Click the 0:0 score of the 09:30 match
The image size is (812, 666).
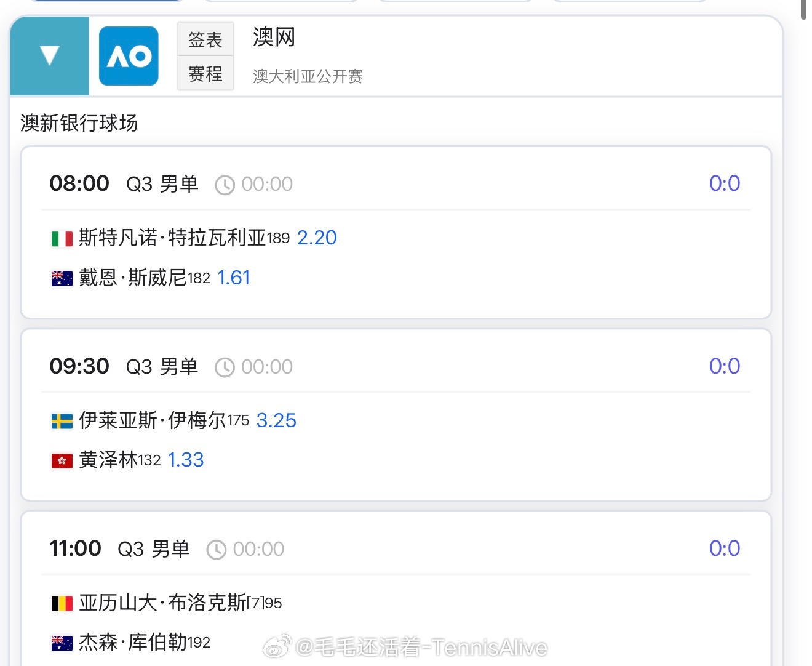click(725, 366)
